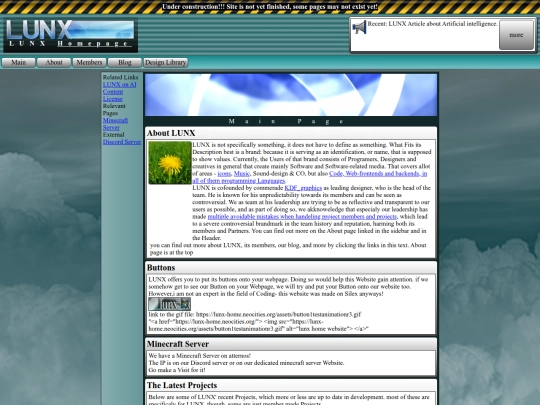This screenshot has height=405, width=540.
Task: Click the 'Recent: LUNX Article' announcement text
Action: coord(433,24)
